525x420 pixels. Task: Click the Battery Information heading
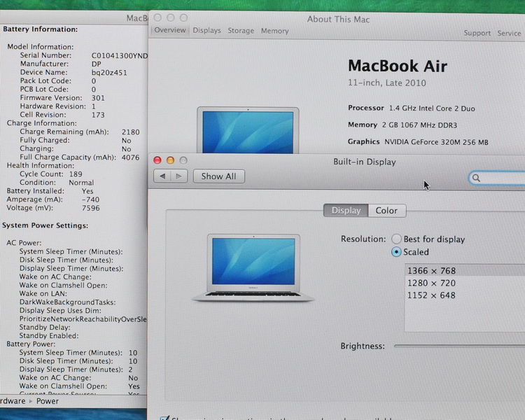(40, 29)
